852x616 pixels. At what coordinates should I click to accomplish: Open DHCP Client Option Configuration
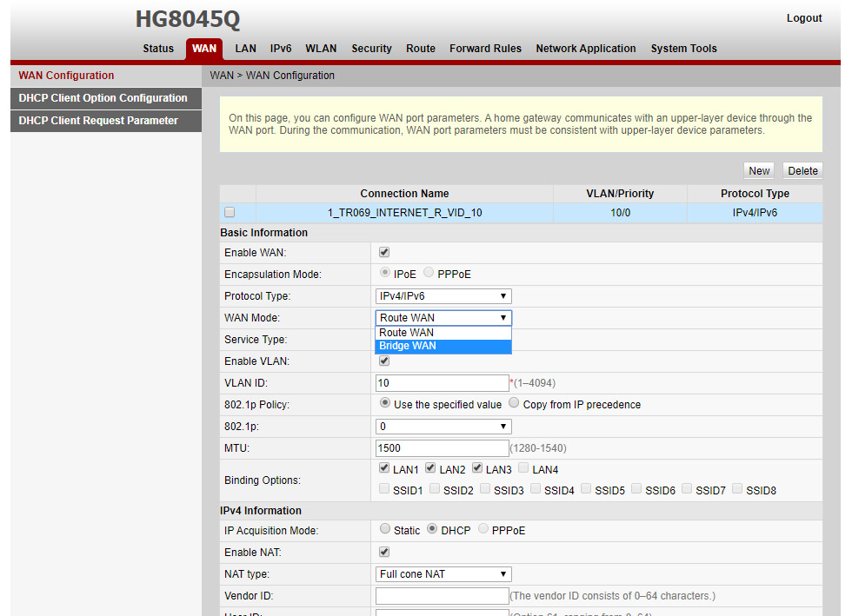pyautogui.click(x=106, y=98)
